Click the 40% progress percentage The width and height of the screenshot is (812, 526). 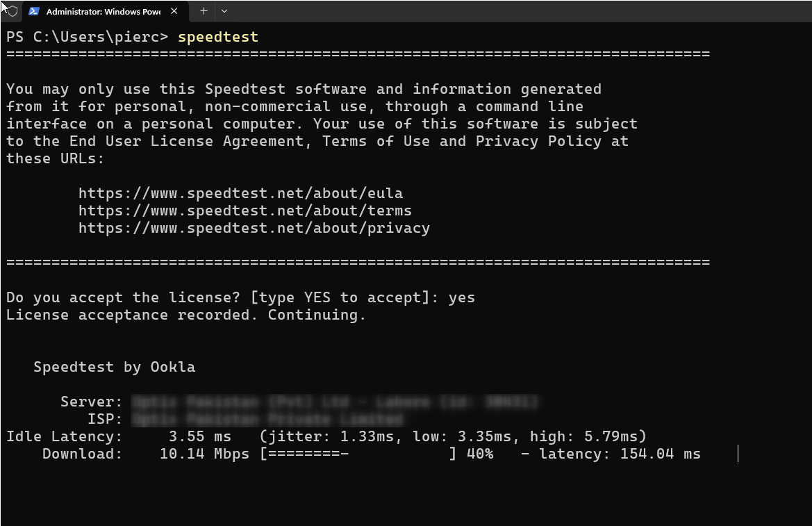pyautogui.click(x=480, y=454)
